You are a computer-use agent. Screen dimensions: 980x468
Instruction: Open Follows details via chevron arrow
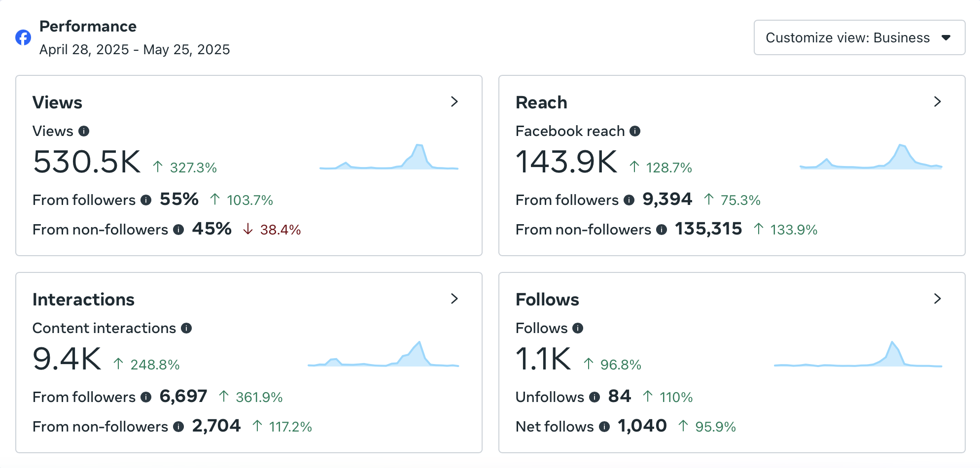pyautogui.click(x=938, y=299)
